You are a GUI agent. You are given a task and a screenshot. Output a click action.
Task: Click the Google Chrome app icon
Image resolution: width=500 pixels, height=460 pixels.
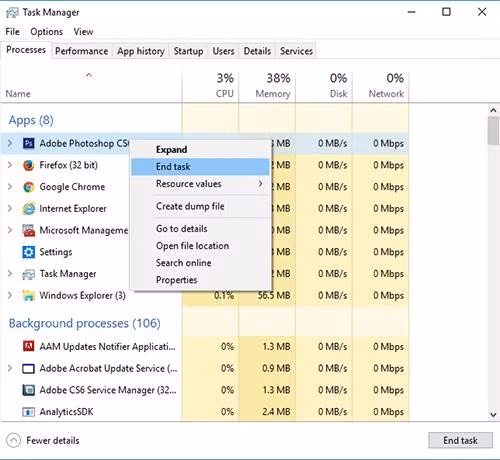point(28,187)
